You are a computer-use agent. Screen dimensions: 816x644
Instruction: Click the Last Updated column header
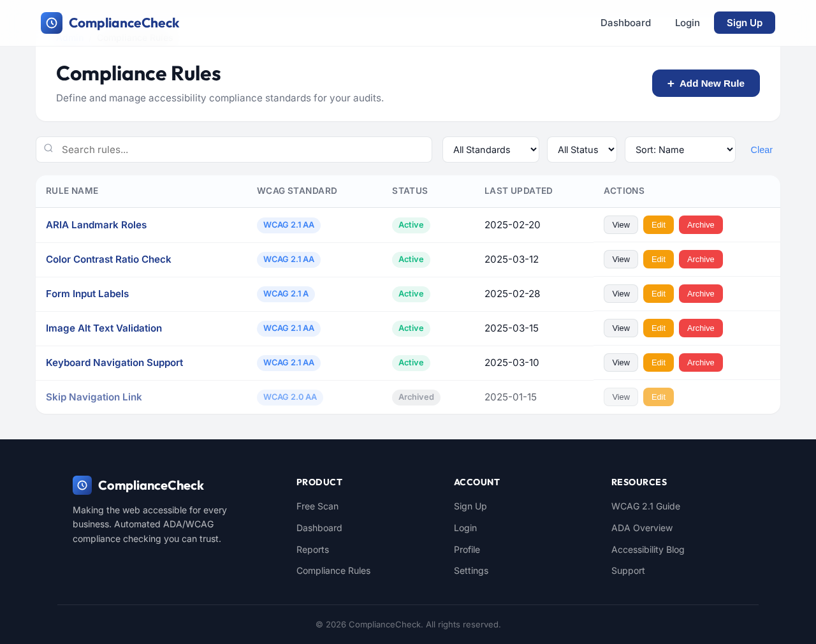[x=518, y=191]
